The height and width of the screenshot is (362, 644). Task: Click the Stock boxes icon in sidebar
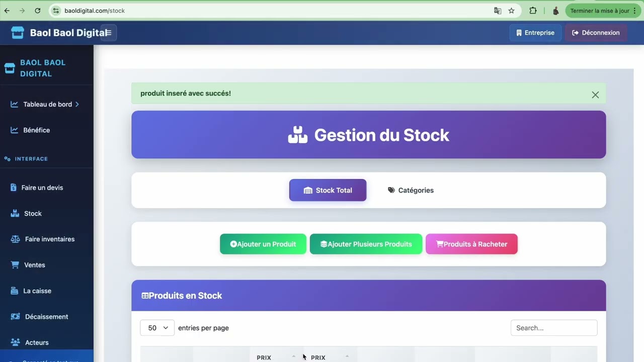(x=15, y=214)
